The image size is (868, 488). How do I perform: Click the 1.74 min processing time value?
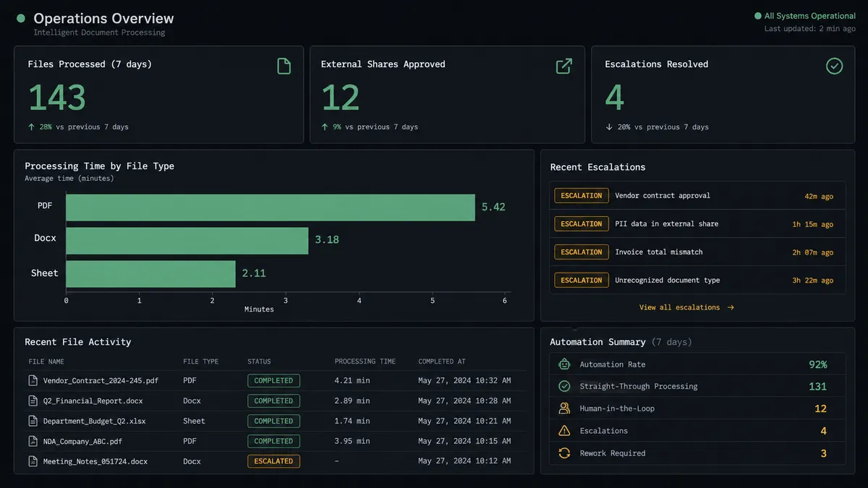352,421
